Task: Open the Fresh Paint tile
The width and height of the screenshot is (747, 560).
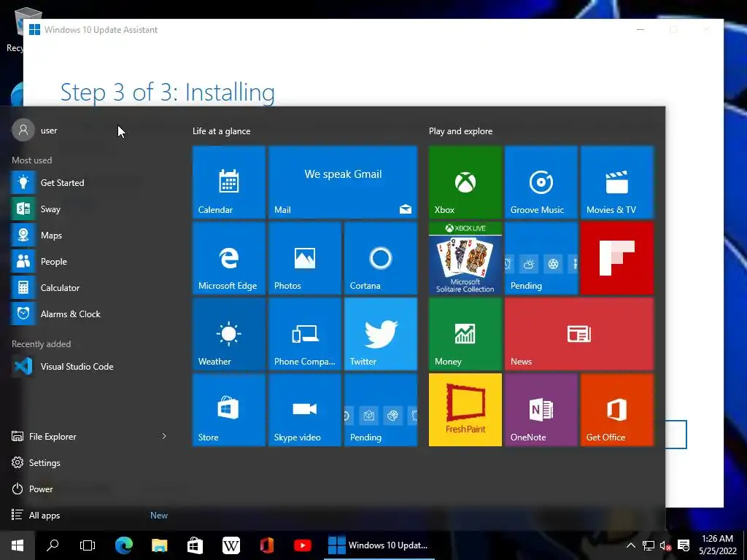Action: [x=465, y=410]
